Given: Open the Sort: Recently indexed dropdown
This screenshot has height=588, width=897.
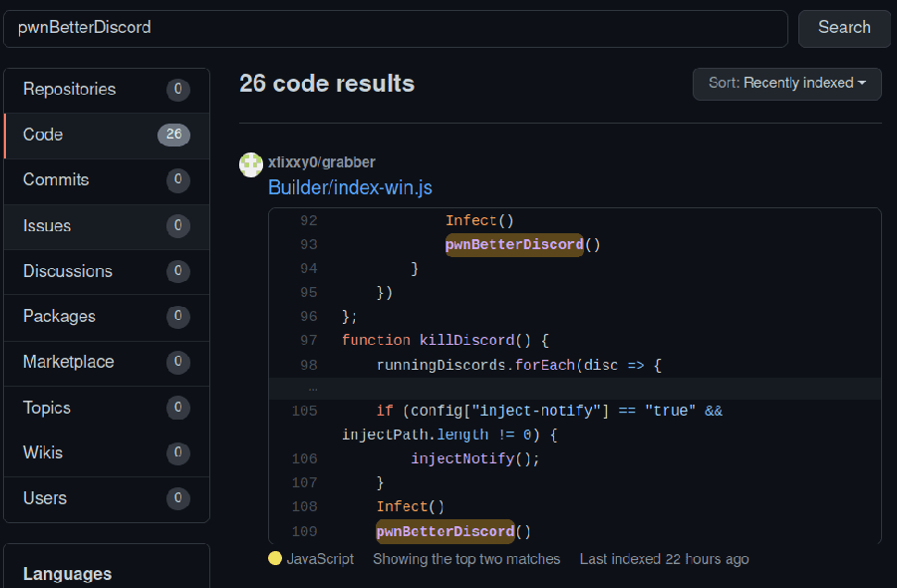Looking at the screenshot, I should (x=786, y=84).
